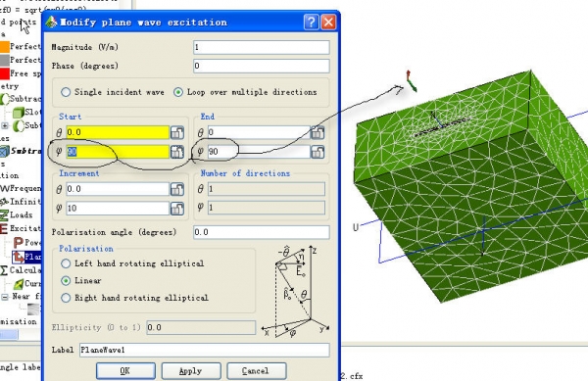Click the OK button

tap(125, 371)
